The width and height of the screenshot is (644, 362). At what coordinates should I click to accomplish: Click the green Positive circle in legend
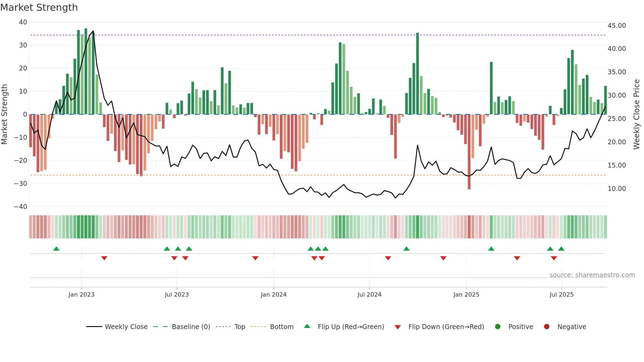coord(498,327)
